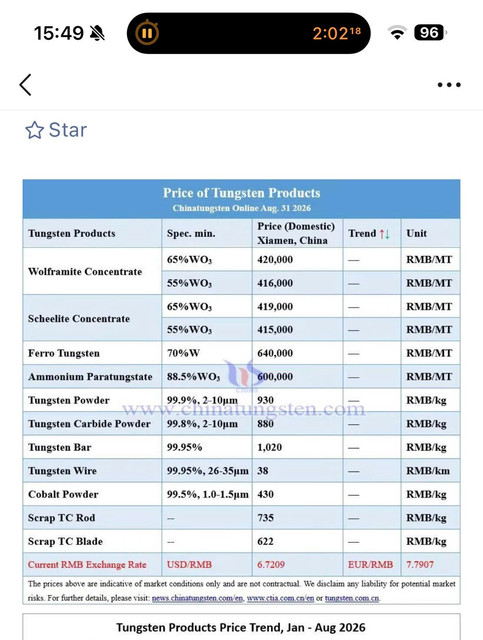This screenshot has height=640, width=483.
Task: Open the news.chinatungsten.com/en link
Action: [x=198, y=598]
